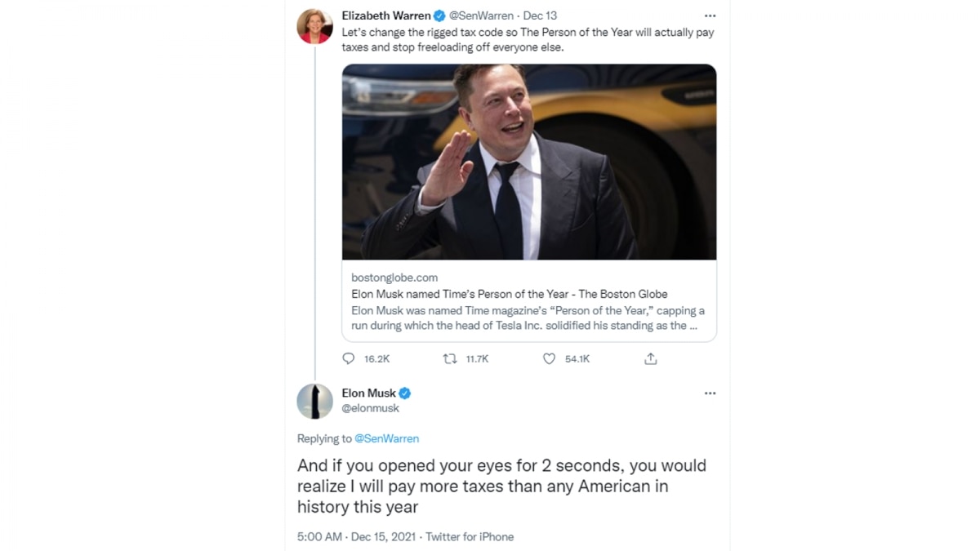The image size is (980, 551).
Task: Click the Twitter for iPhone source link
Action: point(470,537)
